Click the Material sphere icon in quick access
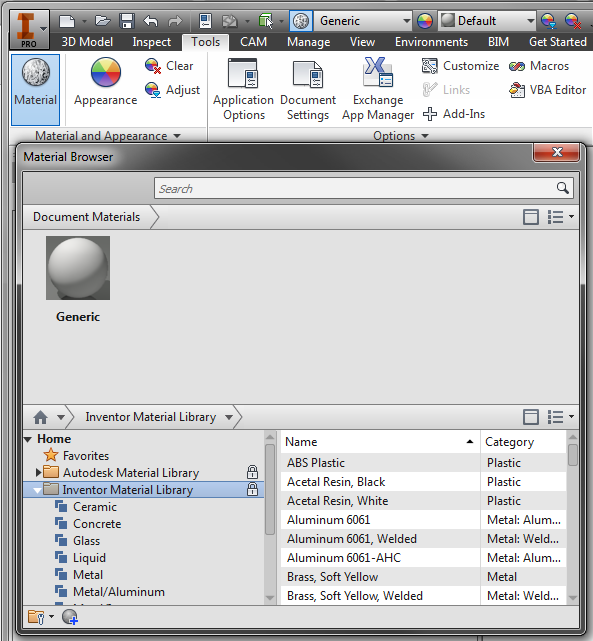 (x=301, y=21)
